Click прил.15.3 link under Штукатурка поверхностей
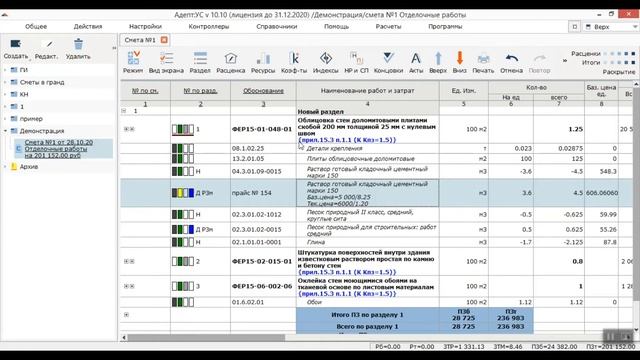The image size is (640, 360). pyautogui.click(x=347, y=272)
